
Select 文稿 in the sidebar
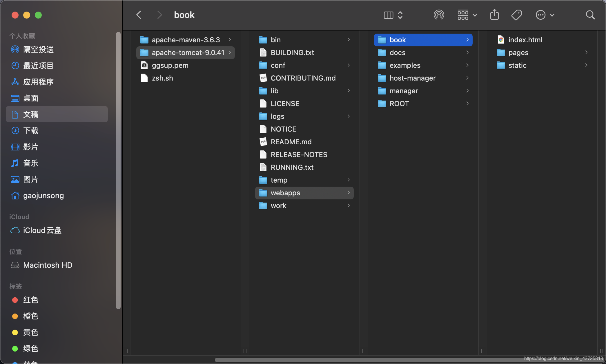(57, 114)
